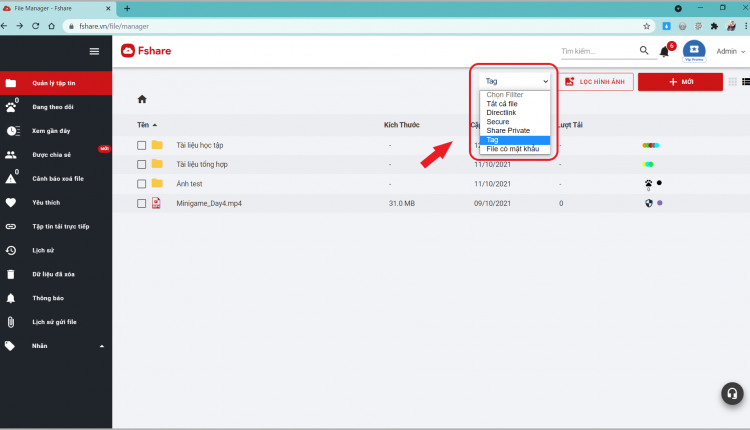Viewport: 750px width, 430px height.
Task: Click the shield secure icon on Minigame_Day4.mp4 row
Action: (649, 203)
